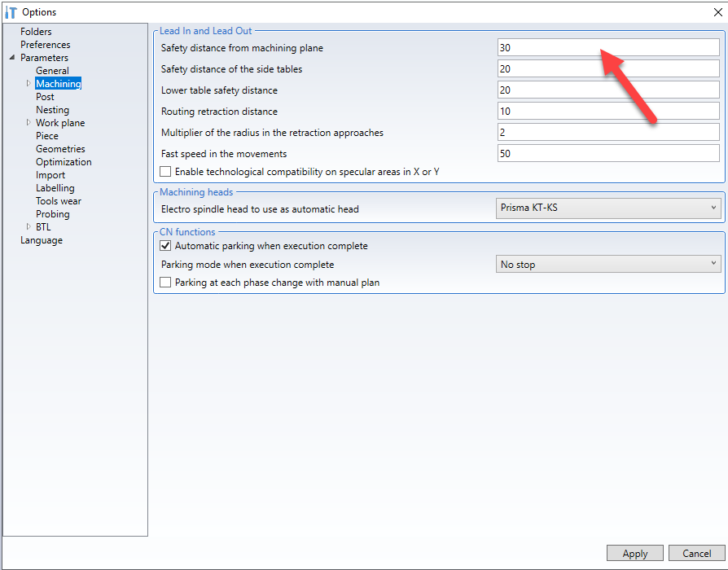Toggle Parking at each phase change checkbox

(x=165, y=283)
